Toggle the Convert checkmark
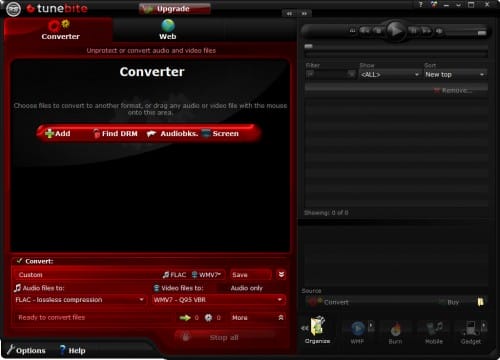The height and width of the screenshot is (360, 500). click(19, 261)
